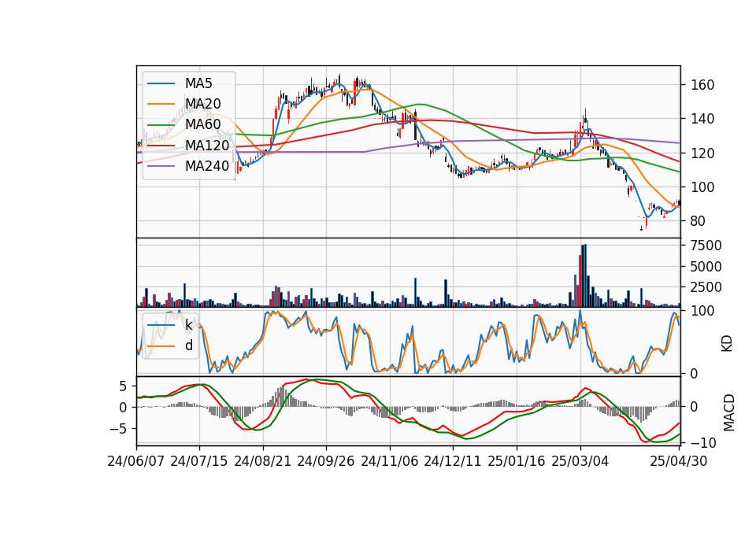
Task: Click the 160 price axis tick label
Action: (702, 85)
